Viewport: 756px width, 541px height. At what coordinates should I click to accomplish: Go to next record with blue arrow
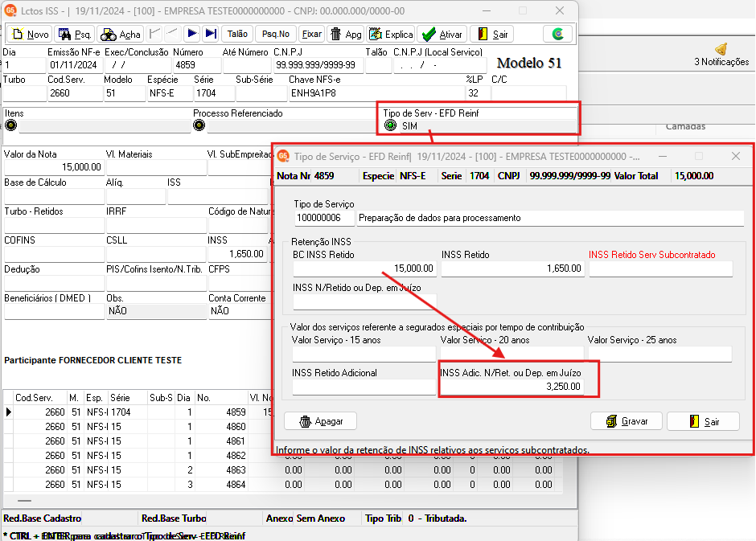click(191, 34)
